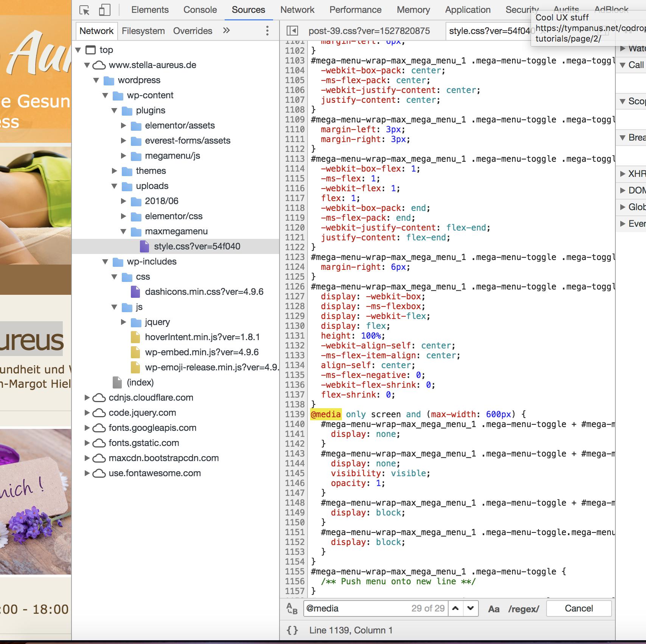646x644 pixels.
Task: Jump to previous search match arrow
Action: (x=456, y=608)
